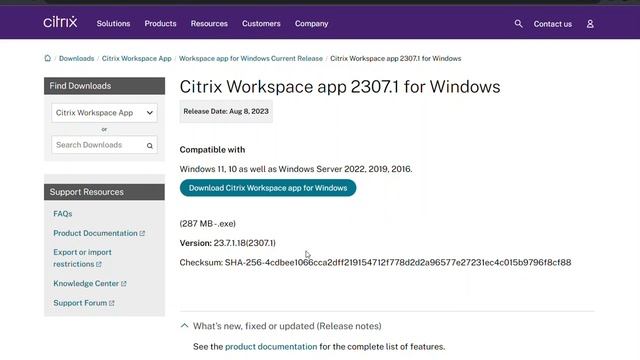Click the (287 MB - .exe) text

(207, 224)
